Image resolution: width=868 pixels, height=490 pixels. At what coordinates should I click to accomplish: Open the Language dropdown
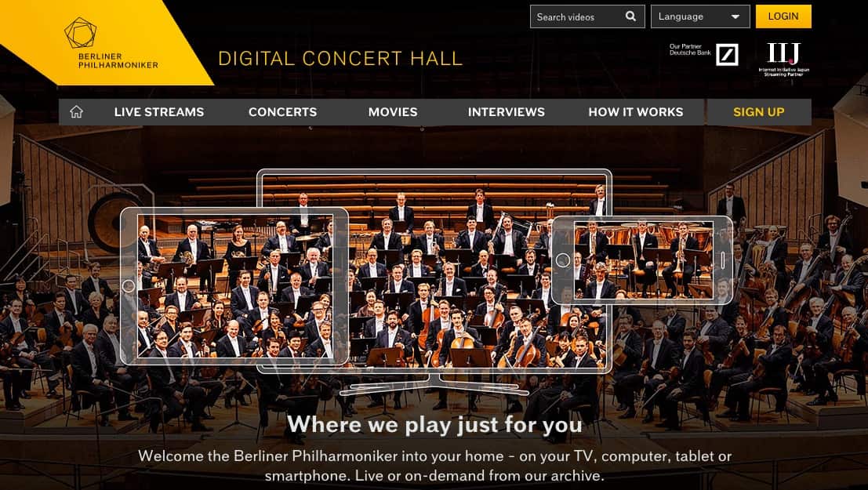point(700,16)
